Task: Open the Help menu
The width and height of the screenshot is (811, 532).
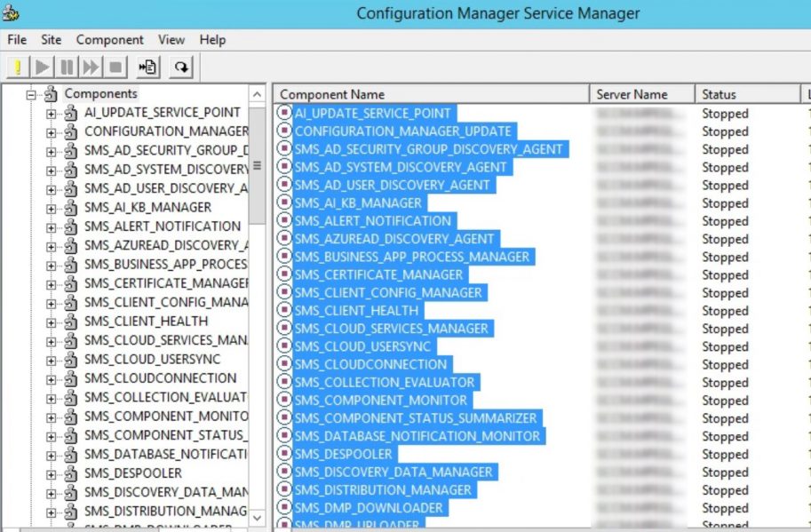Action: [211, 39]
